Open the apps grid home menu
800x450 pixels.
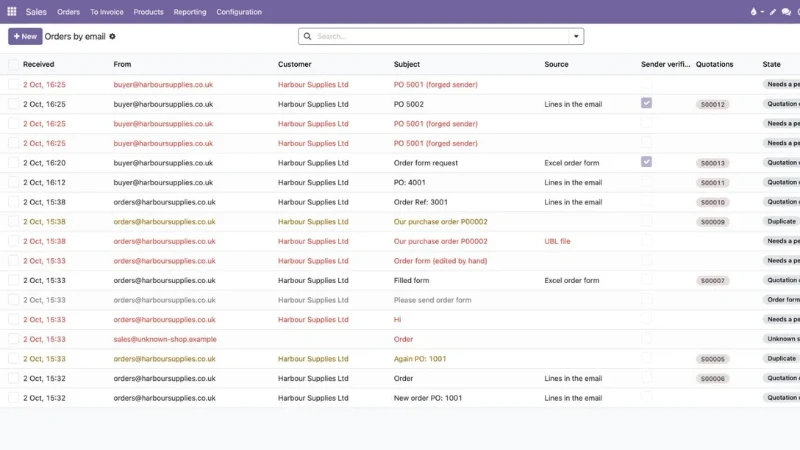12,11
